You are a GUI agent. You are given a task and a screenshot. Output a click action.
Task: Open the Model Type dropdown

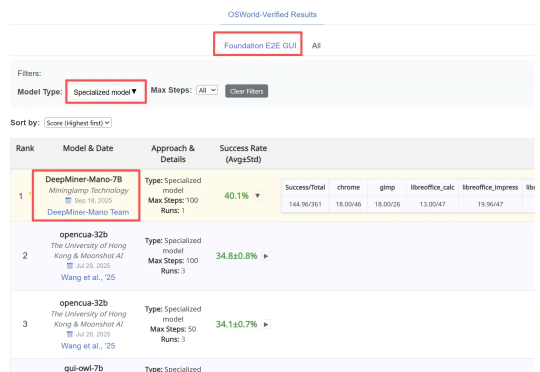105,92
